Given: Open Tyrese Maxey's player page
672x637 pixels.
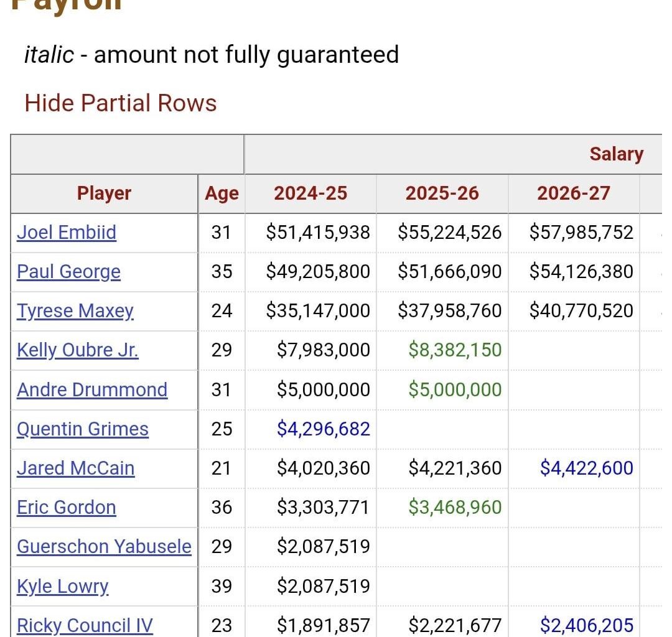Looking at the screenshot, I should pyautogui.click(x=75, y=311).
